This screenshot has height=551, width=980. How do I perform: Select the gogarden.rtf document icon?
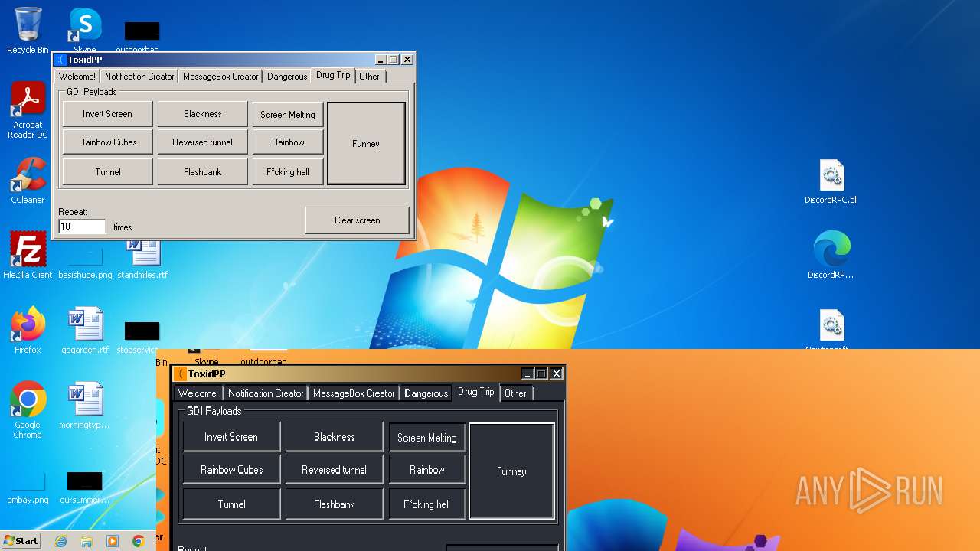click(85, 330)
